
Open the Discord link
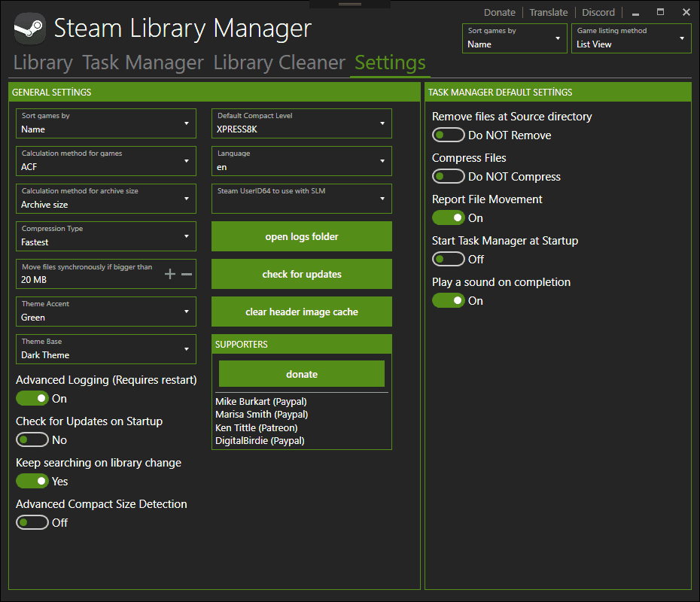click(x=598, y=13)
